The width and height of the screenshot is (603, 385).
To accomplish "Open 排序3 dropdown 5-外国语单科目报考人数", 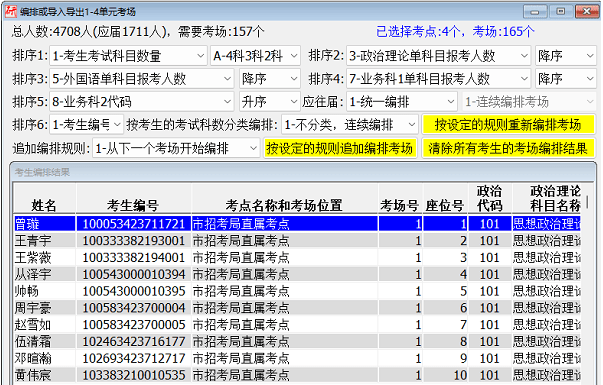I will point(142,79).
